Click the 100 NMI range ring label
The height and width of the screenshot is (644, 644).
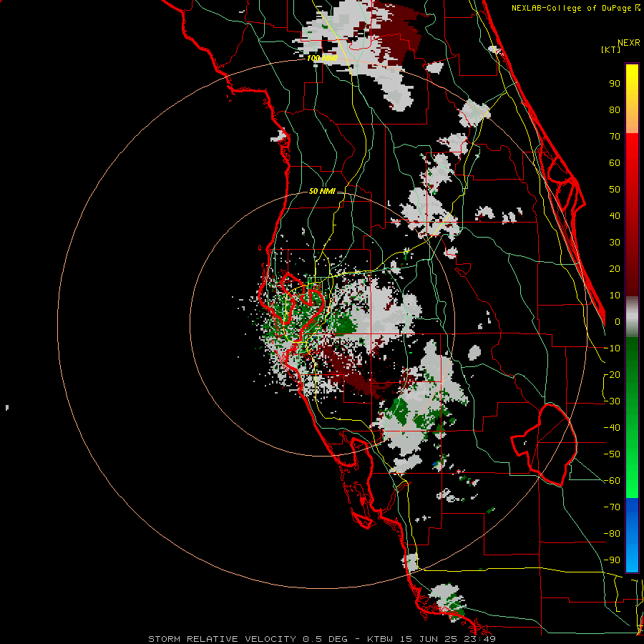(322, 59)
